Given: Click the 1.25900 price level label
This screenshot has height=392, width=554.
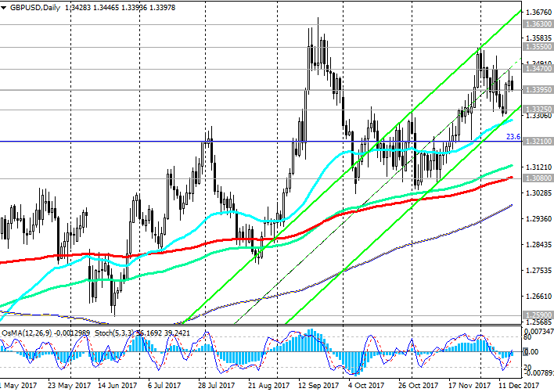Looking at the screenshot, I should point(538,315).
